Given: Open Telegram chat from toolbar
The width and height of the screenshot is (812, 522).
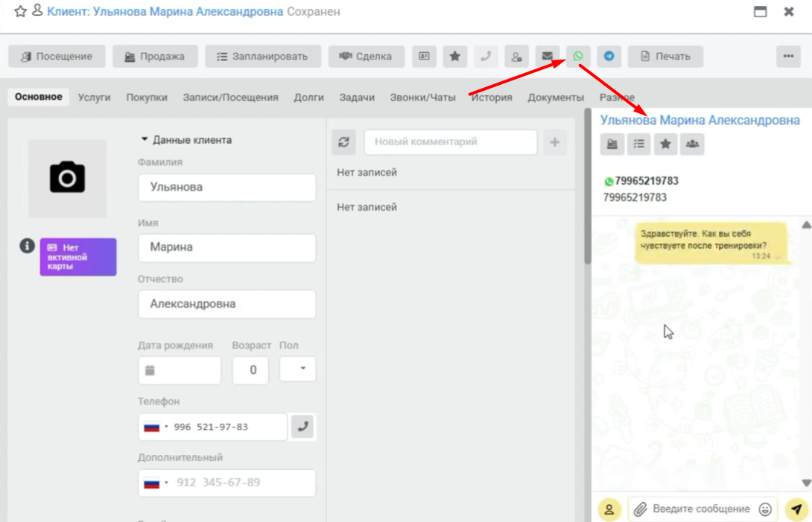Looking at the screenshot, I should 609,57.
